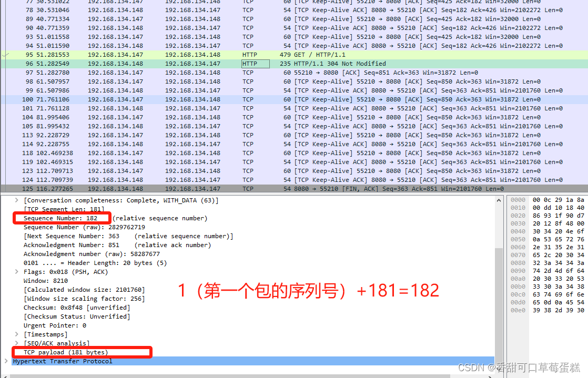Expand the [Timestamps] tree item
588x378 pixels.
point(16,334)
